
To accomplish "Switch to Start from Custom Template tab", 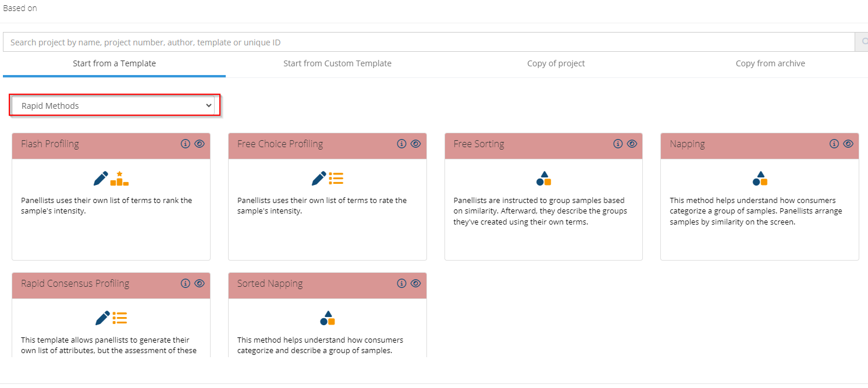I will tap(337, 63).
